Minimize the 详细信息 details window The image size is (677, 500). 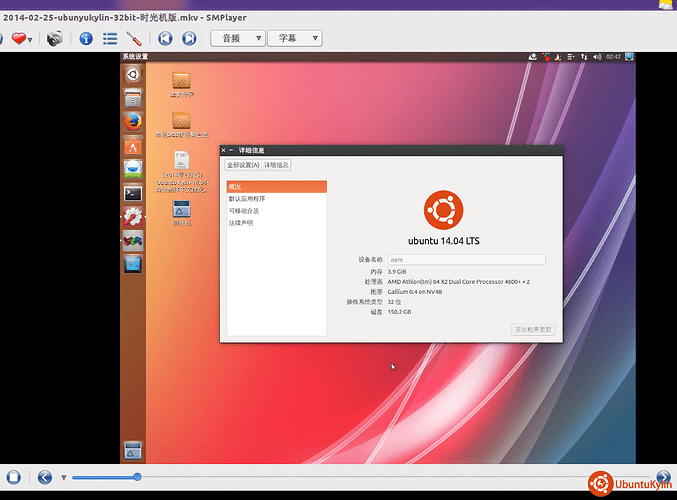(231, 150)
